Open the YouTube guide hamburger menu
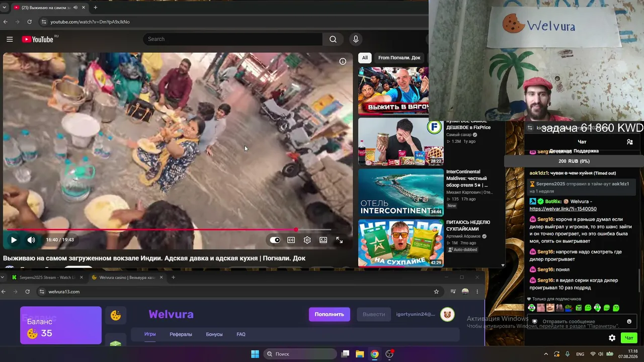The width and height of the screenshot is (644, 362). coord(10,39)
